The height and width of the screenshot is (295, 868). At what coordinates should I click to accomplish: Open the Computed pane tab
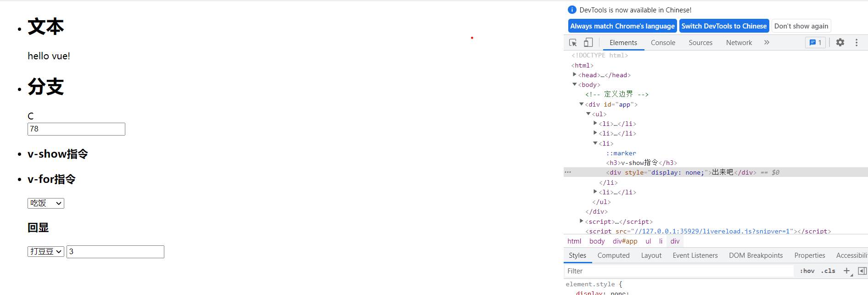tap(613, 255)
